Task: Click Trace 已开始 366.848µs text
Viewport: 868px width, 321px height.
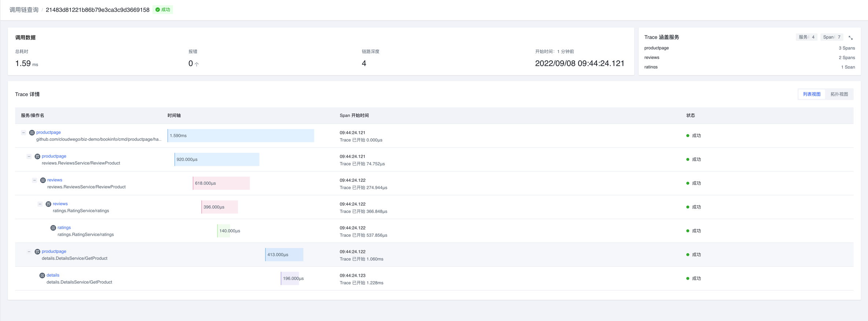Action: tap(363, 211)
